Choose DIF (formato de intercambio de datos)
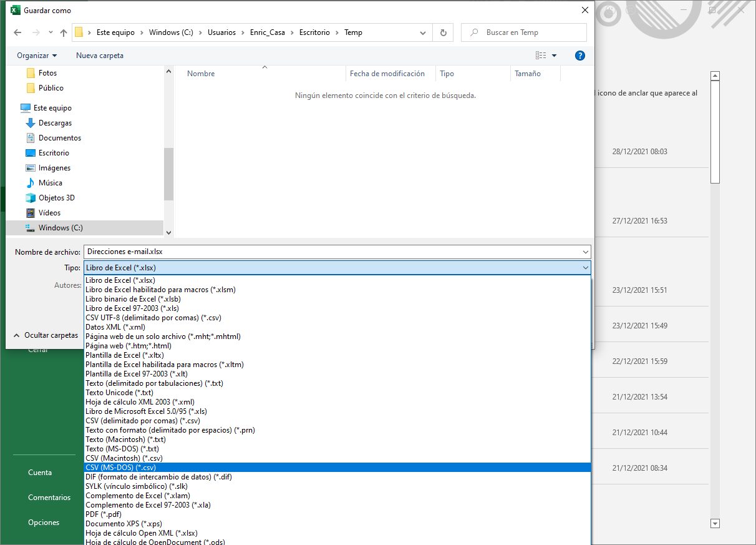Screen dimensions: 756x545 337,477
